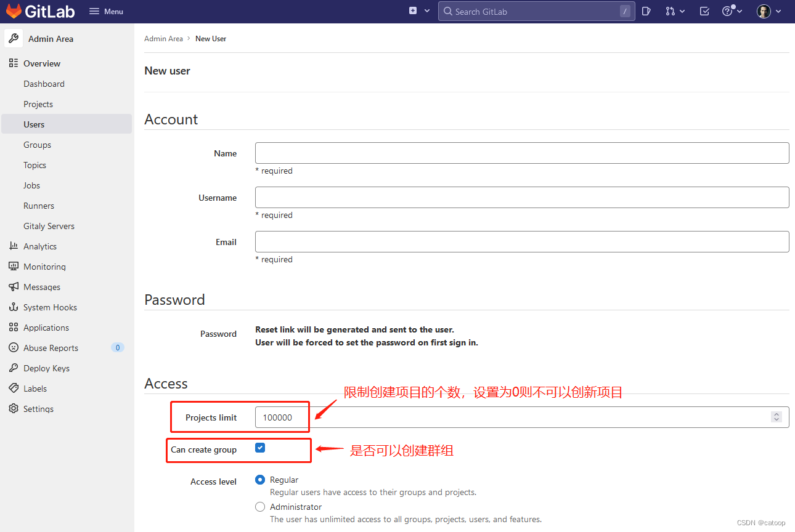Open Projects in the Overview section
Image resolution: width=795 pixels, height=532 pixels.
point(38,104)
